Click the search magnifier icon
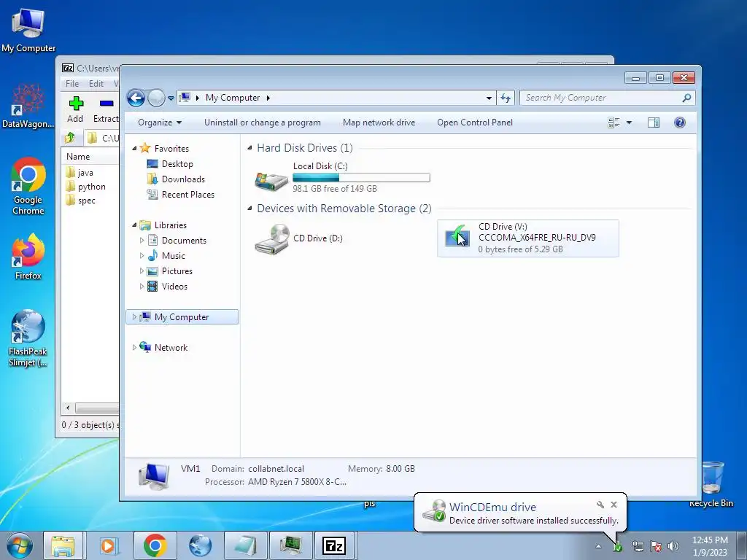The height and width of the screenshot is (560, 747). 686,98
